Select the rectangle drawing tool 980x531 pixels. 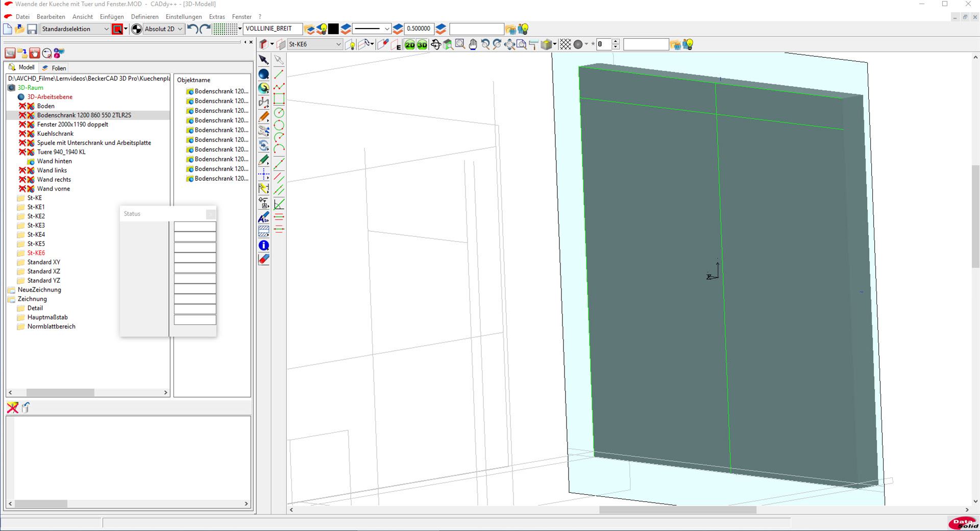point(279,99)
